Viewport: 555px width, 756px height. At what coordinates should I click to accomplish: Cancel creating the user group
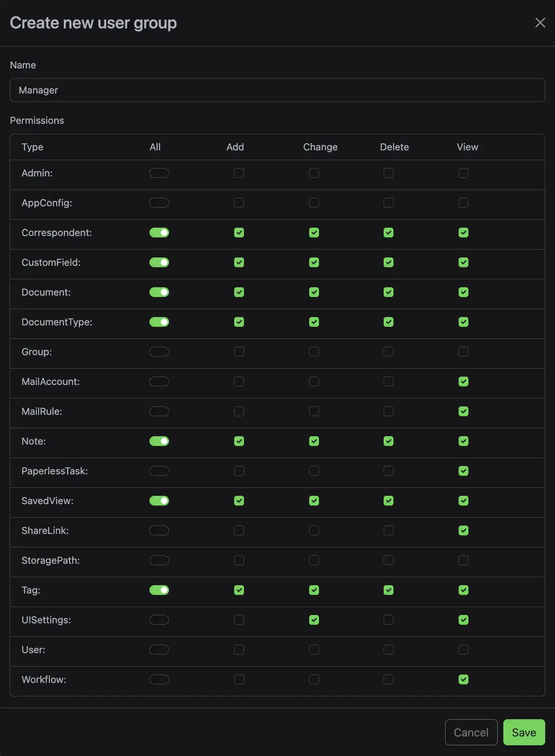[x=471, y=732]
